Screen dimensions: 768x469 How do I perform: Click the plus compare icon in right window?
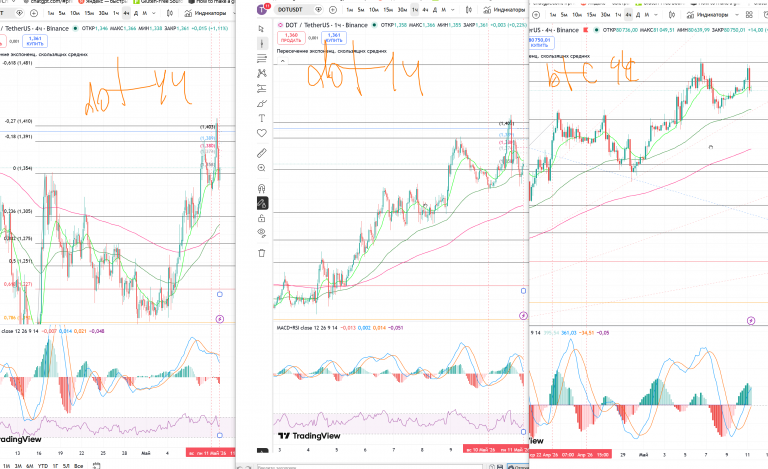tap(536, 15)
